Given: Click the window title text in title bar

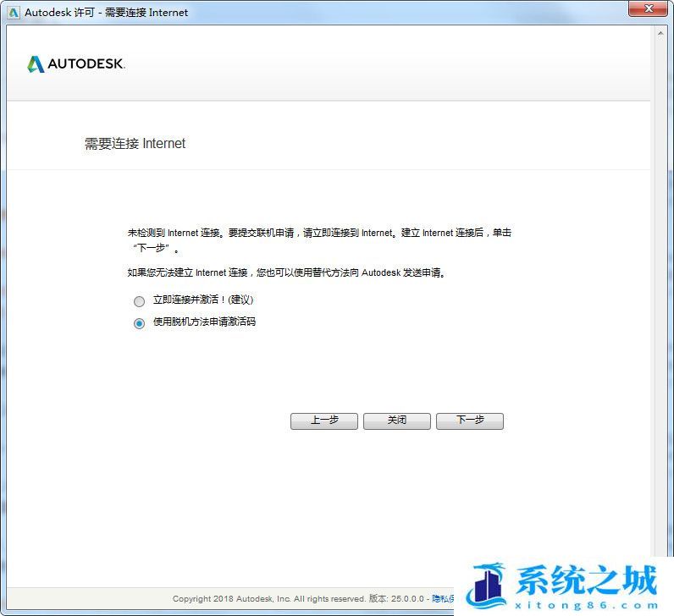Looking at the screenshot, I should tap(107, 13).
